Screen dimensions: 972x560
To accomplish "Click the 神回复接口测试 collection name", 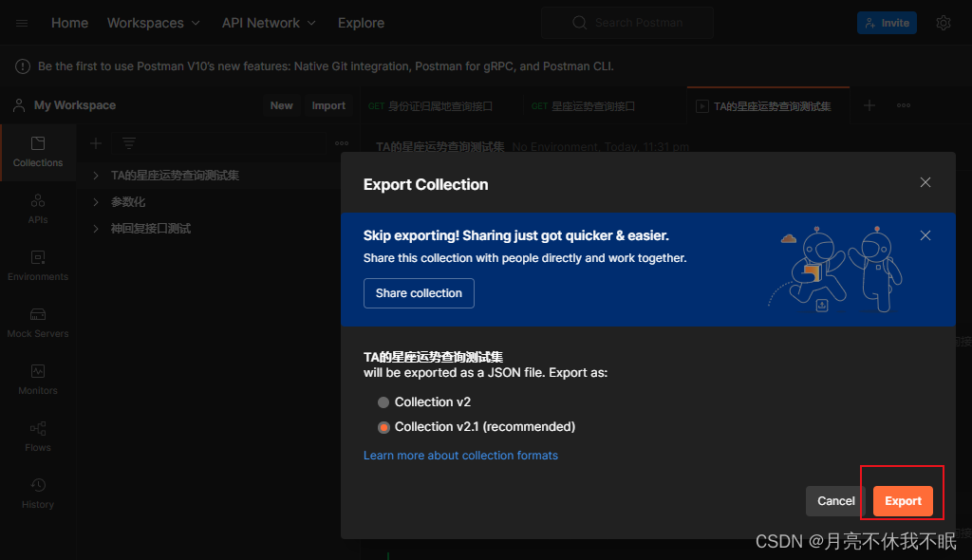I will pyautogui.click(x=151, y=229).
